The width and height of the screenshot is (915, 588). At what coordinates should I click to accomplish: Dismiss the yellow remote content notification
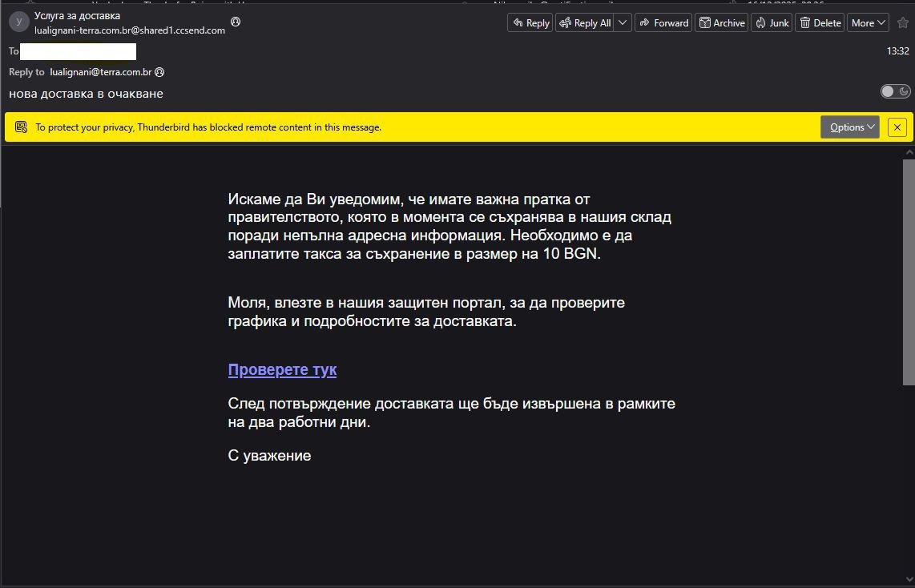click(x=897, y=127)
